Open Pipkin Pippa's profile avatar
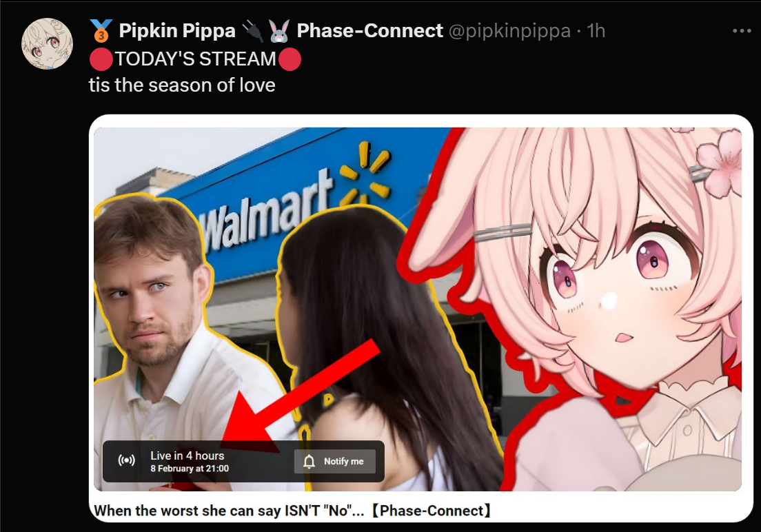 pyautogui.click(x=47, y=43)
